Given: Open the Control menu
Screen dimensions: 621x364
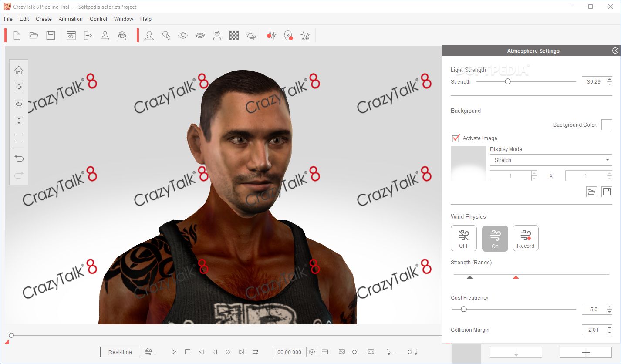Looking at the screenshot, I should pyautogui.click(x=98, y=19).
